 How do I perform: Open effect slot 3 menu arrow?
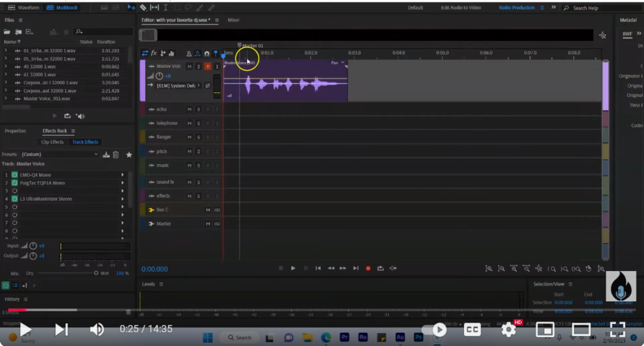click(x=123, y=191)
